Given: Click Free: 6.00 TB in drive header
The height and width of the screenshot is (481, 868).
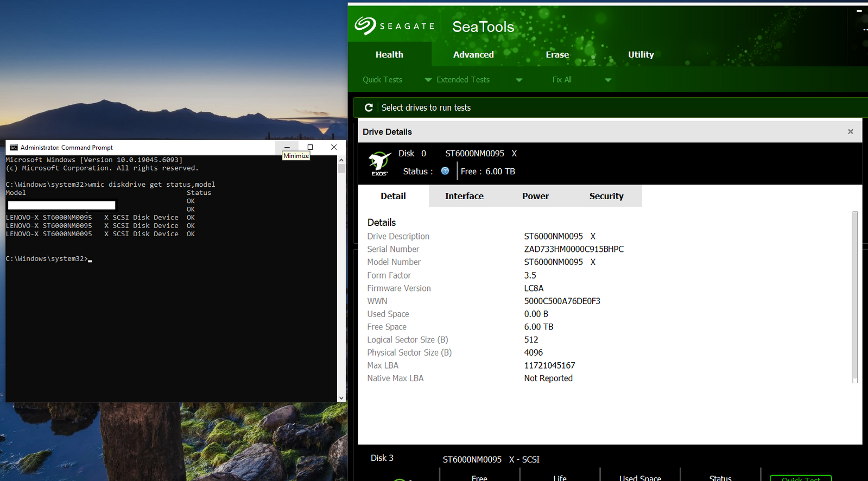Looking at the screenshot, I should [x=487, y=171].
